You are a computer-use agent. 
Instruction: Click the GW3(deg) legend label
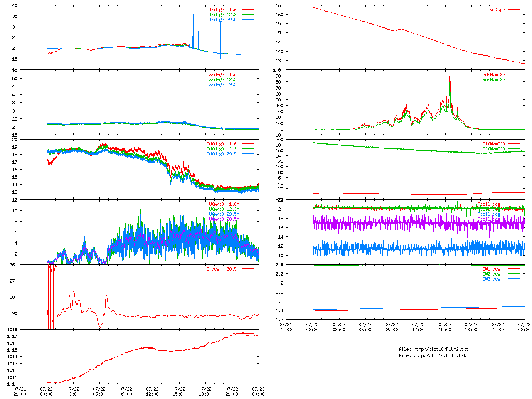click(x=493, y=279)
